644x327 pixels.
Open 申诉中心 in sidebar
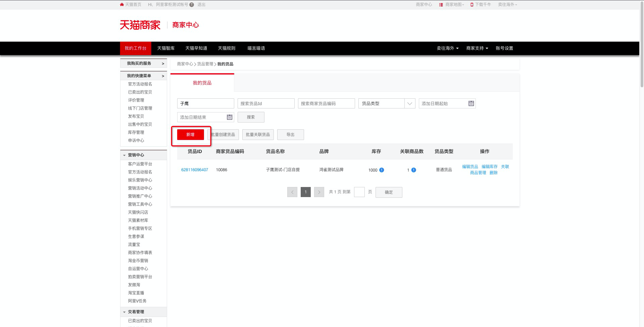(136, 141)
